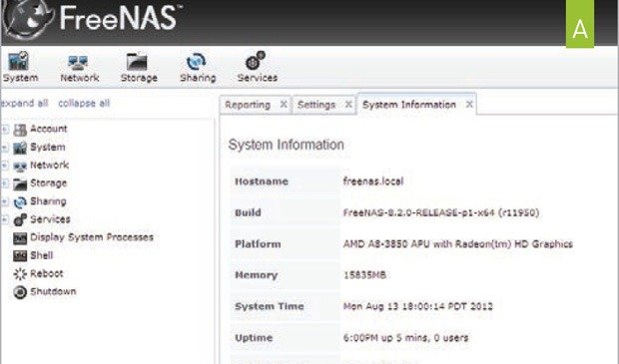Close the System Information tab
Screen dimensions: 619x364
[x=469, y=105]
